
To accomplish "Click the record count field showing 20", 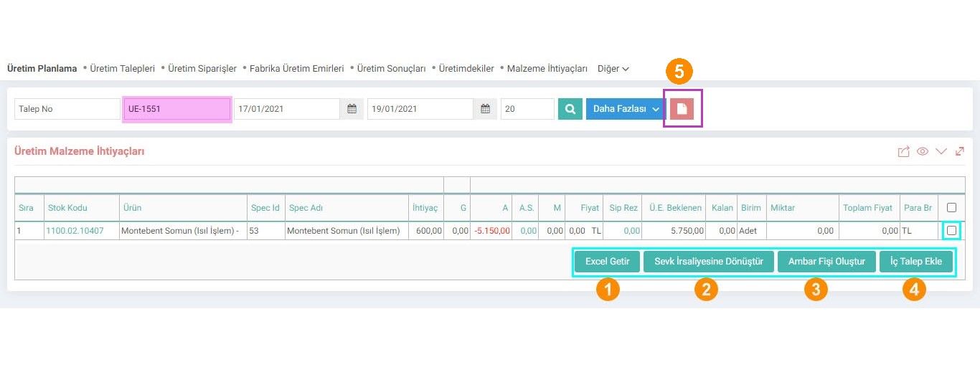I will 527,109.
